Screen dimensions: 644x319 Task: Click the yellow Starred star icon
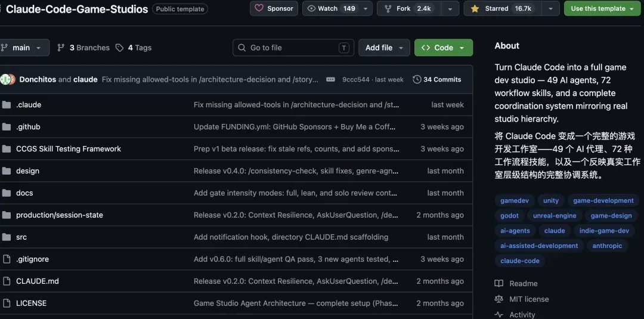(475, 8)
